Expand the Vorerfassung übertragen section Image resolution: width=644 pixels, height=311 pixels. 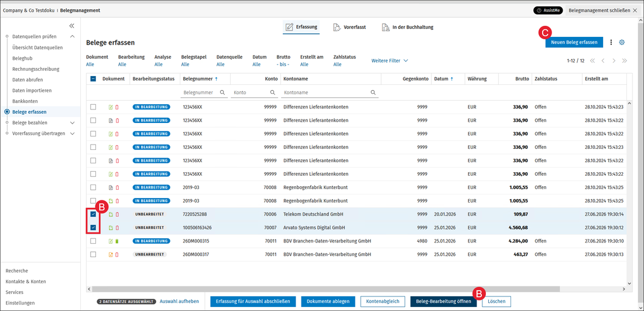pyautogui.click(x=73, y=134)
